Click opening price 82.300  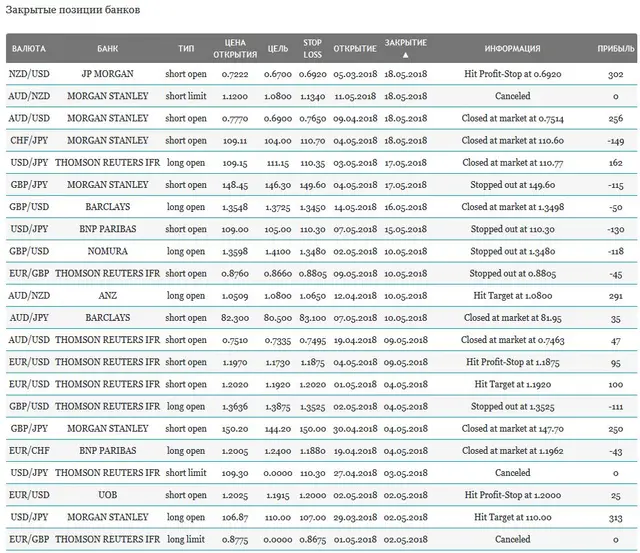[235, 318]
